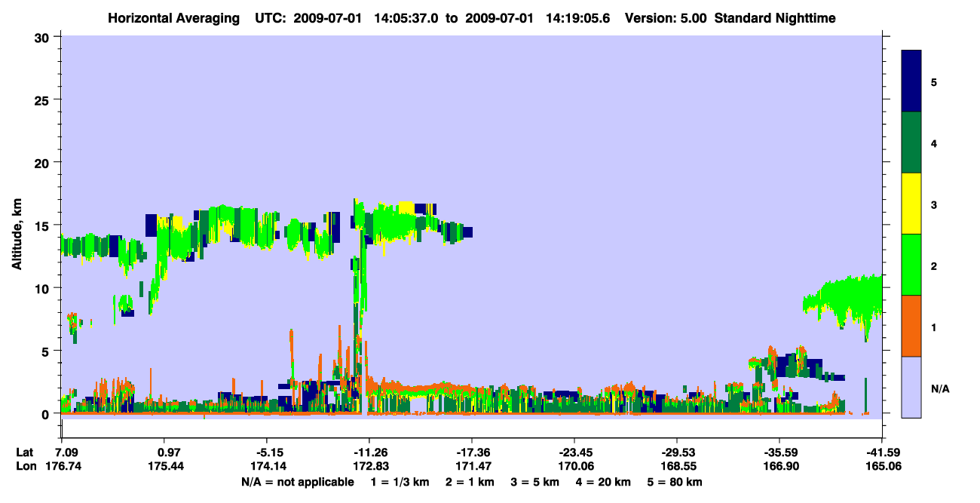Click the dark green colorbar segment labeled 4
This screenshot has width=980, height=503.
(x=911, y=143)
